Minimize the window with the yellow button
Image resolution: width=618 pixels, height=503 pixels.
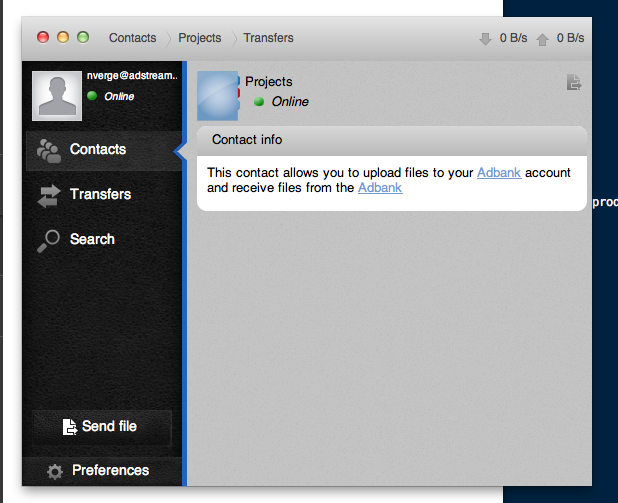click(63, 37)
